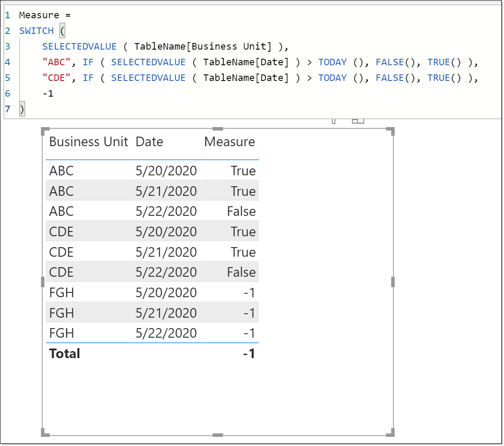Select the CDE cell in the 5/22/2020 row

click(61, 272)
